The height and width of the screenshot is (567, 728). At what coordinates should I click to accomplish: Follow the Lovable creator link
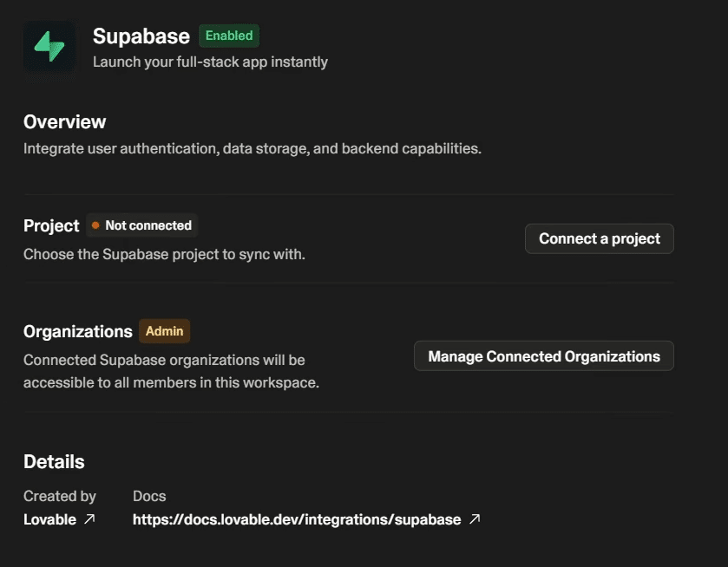49,519
